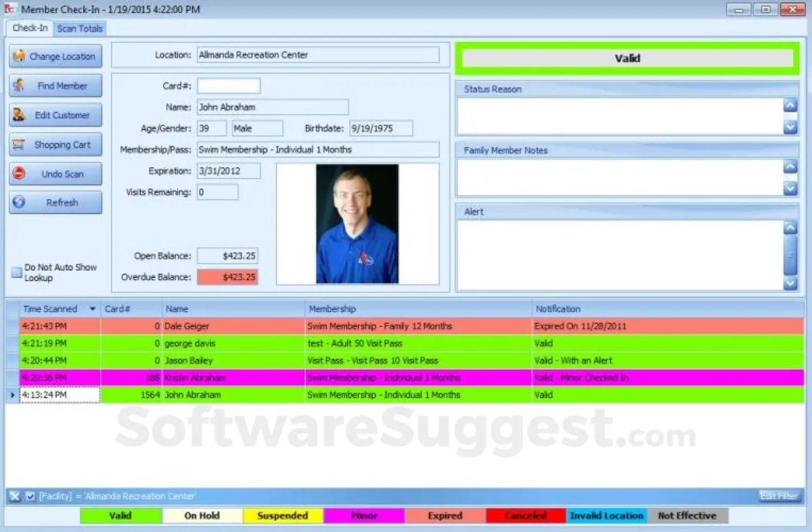Select the Check-In tab

tap(30, 28)
